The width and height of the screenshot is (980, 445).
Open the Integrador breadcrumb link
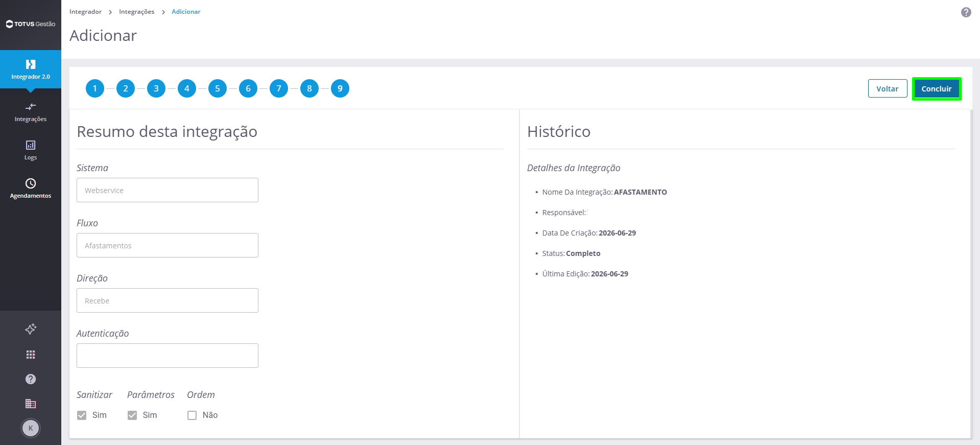85,12
